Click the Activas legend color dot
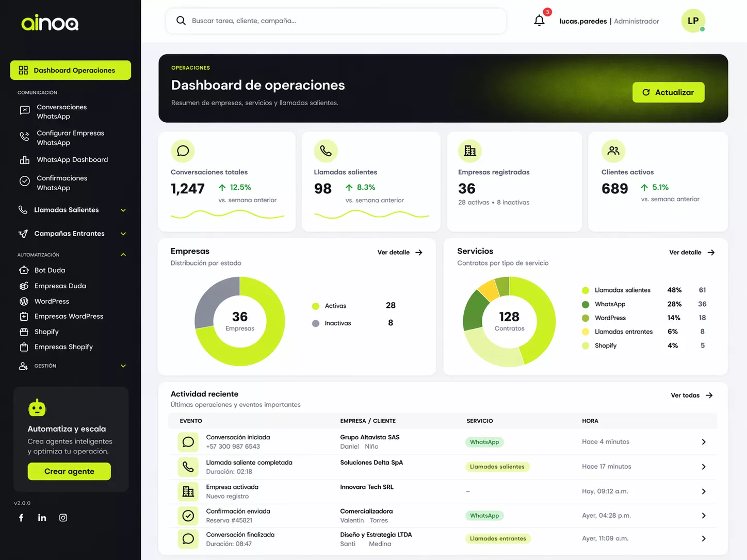 pos(316,306)
